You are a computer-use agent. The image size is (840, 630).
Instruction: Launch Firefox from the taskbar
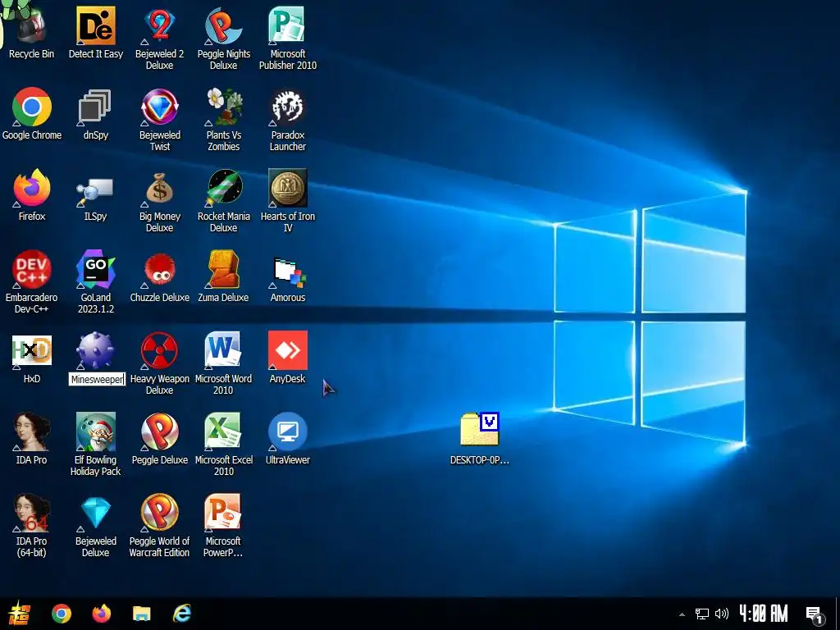coord(101,614)
